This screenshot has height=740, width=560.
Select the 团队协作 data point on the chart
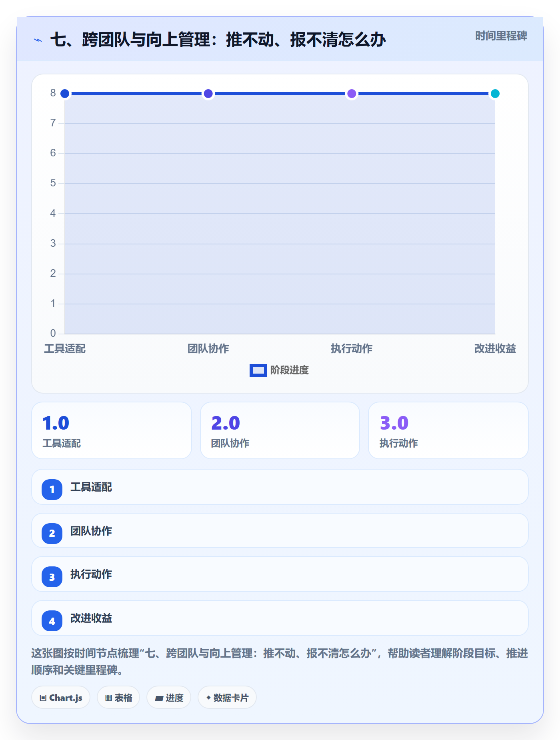tap(208, 94)
